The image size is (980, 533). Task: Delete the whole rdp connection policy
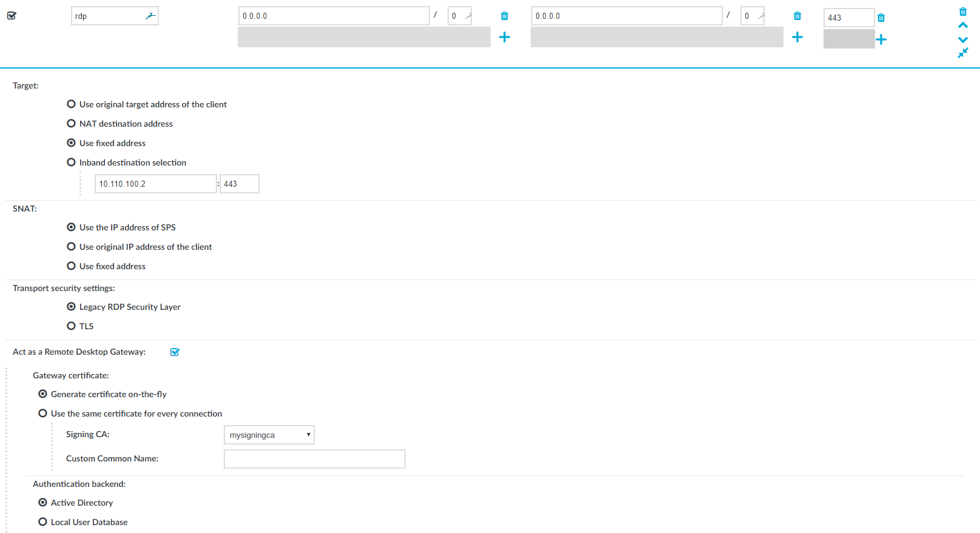[x=963, y=12]
